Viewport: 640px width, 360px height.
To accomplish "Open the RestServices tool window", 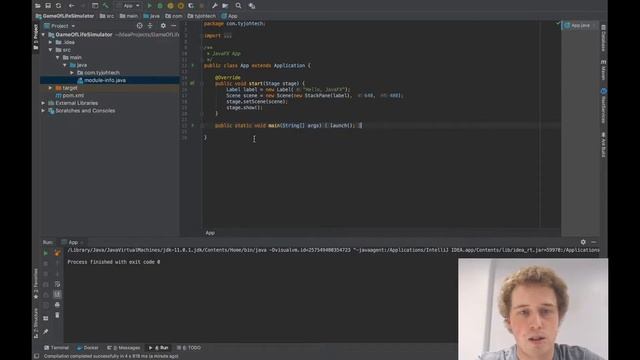I will (x=603, y=106).
